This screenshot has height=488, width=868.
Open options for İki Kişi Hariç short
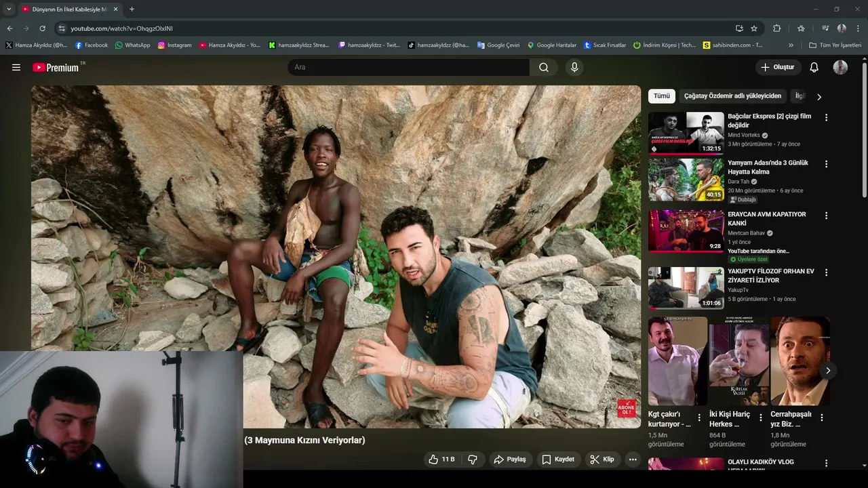tap(760, 418)
